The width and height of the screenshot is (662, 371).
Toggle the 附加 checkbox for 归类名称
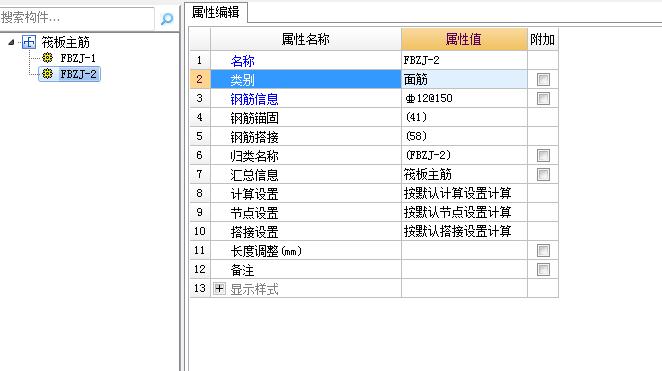pos(543,155)
